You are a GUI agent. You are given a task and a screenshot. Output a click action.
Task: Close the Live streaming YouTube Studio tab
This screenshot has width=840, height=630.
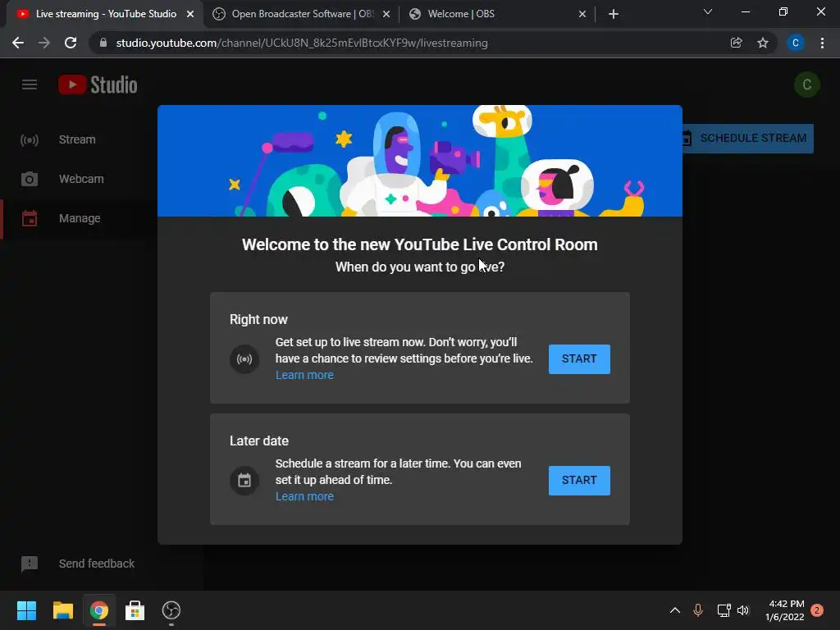coord(190,15)
